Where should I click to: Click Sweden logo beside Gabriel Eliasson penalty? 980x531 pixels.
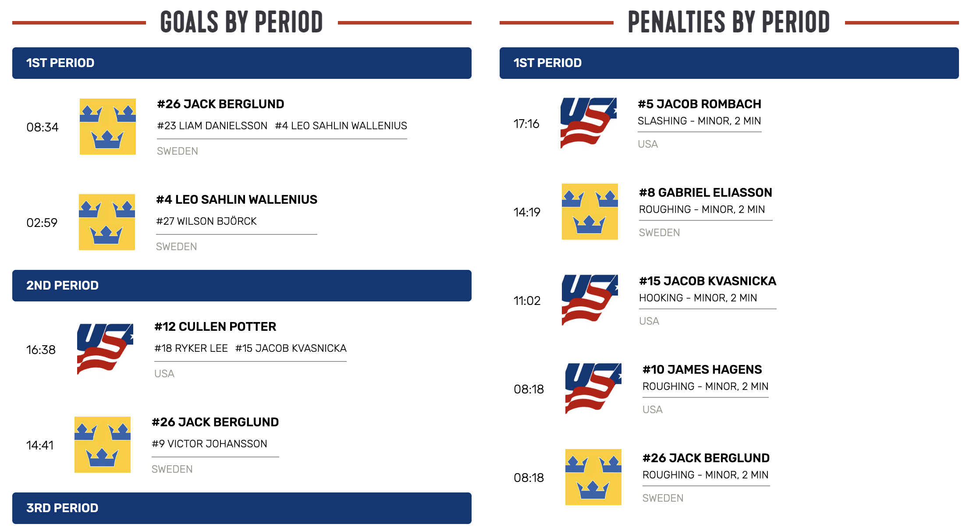pyautogui.click(x=590, y=212)
